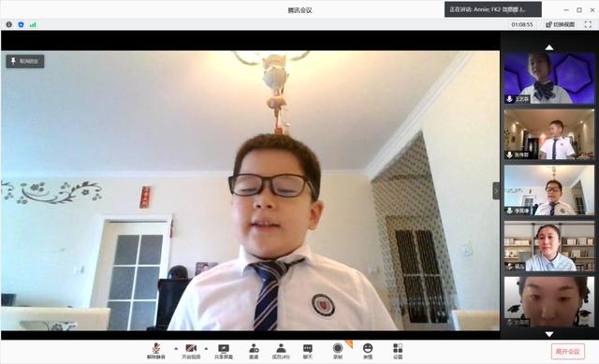Expand the microphone audio options arrow
The image size is (599, 364).
[176, 348]
